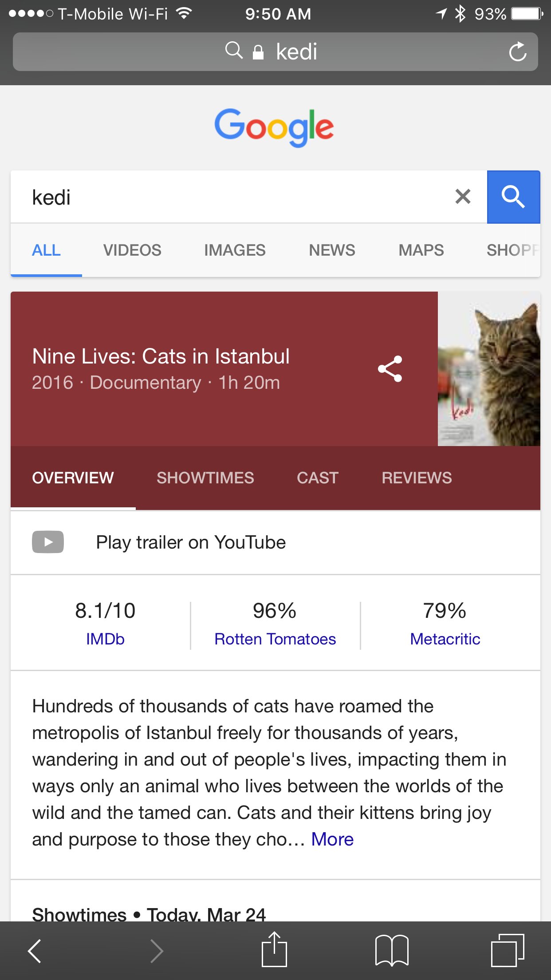Tap Play trailer on YouTube text
This screenshot has height=980, width=551.
pyautogui.click(x=191, y=542)
